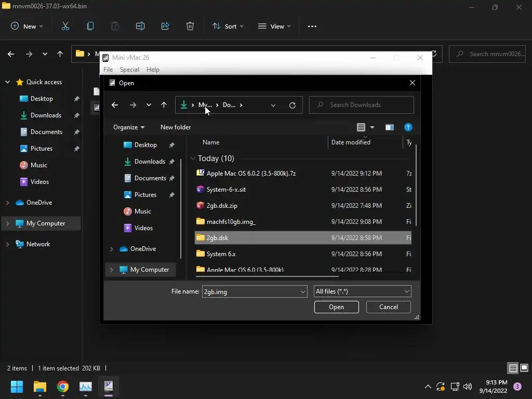This screenshot has height=399, width=532.
Task: Open the File name history dropdown
Action: 303,292
